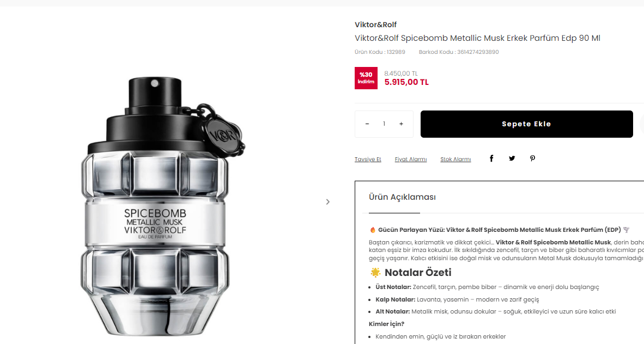Click the product title text
Viewport: 644px width, 344px height.
pos(477,38)
